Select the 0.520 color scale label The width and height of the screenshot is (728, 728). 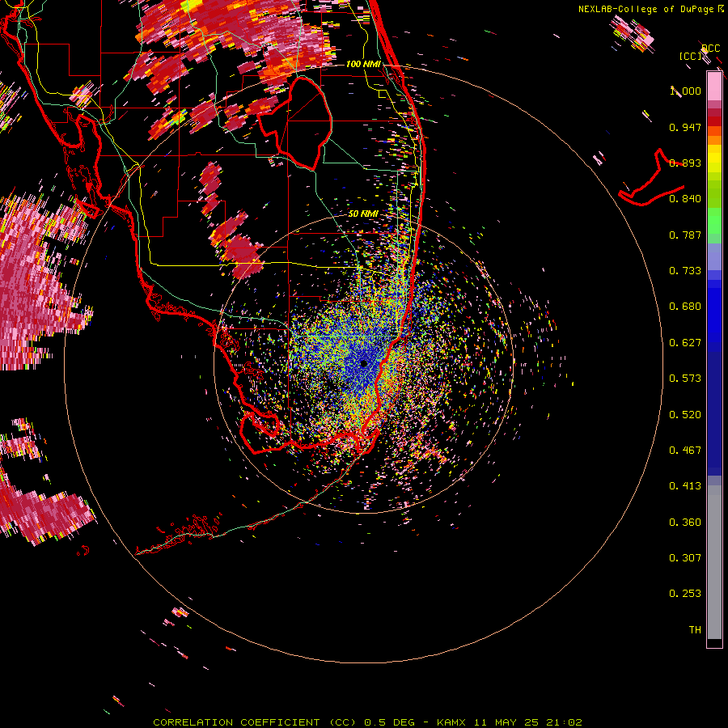[x=685, y=415]
